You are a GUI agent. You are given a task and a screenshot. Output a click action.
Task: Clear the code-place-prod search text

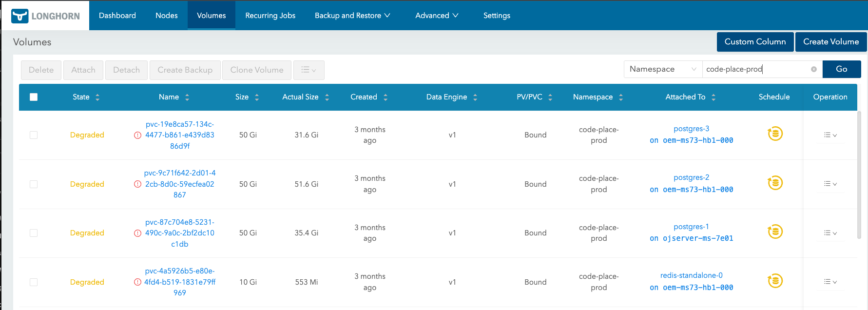tap(813, 69)
